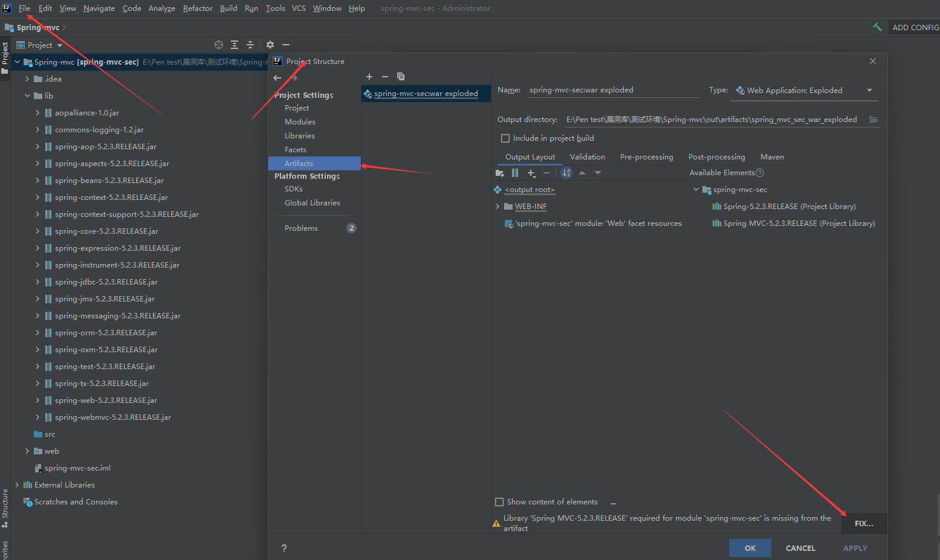Screen dimensions: 940x560
Task: Collapse spring-mvc-sec in Available Elements
Action: click(x=696, y=190)
